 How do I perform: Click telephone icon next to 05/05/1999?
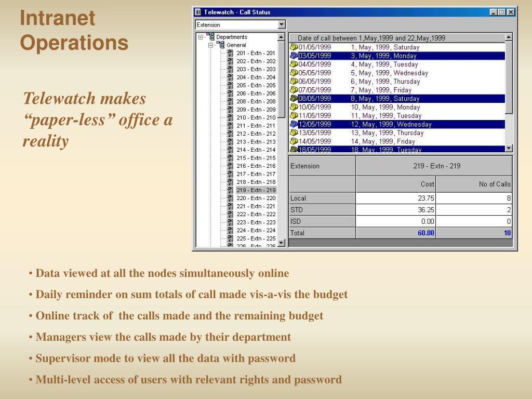[x=294, y=73]
